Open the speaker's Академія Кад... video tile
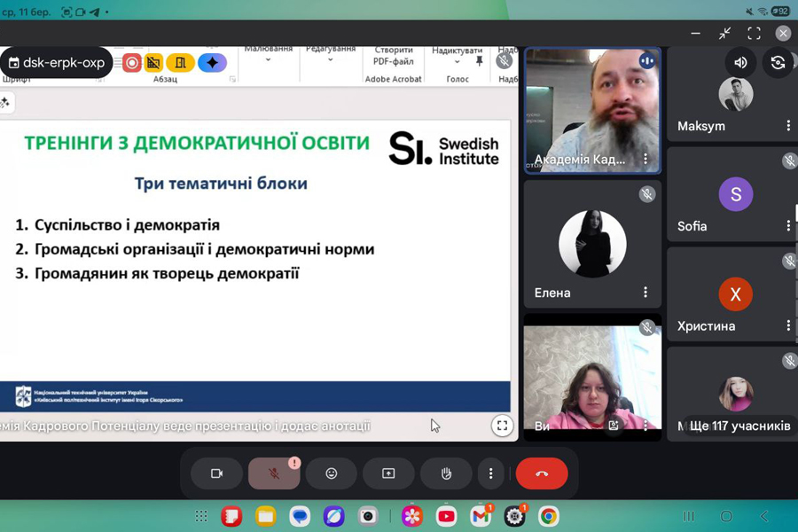This screenshot has height=532, width=798. click(592, 111)
